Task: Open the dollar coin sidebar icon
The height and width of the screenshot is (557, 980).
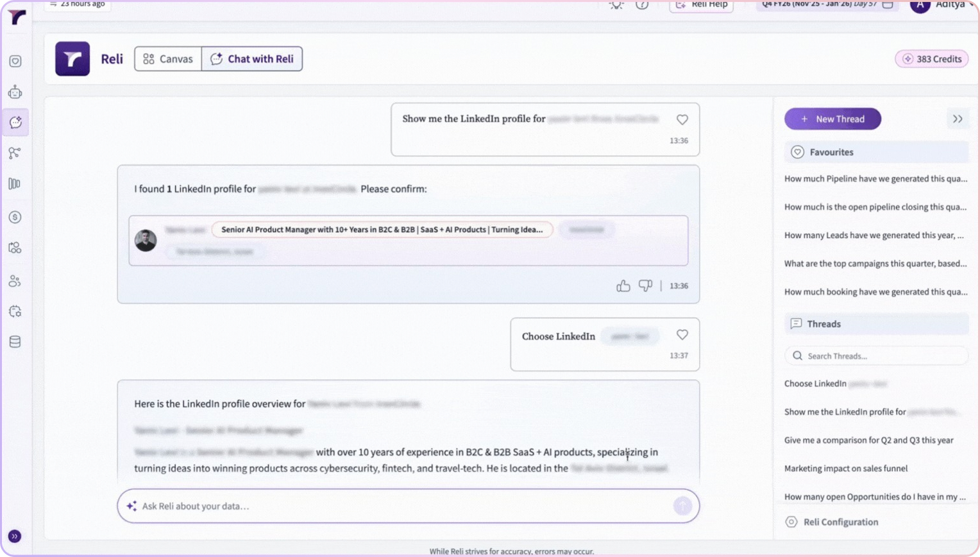Action: pos(15,217)
